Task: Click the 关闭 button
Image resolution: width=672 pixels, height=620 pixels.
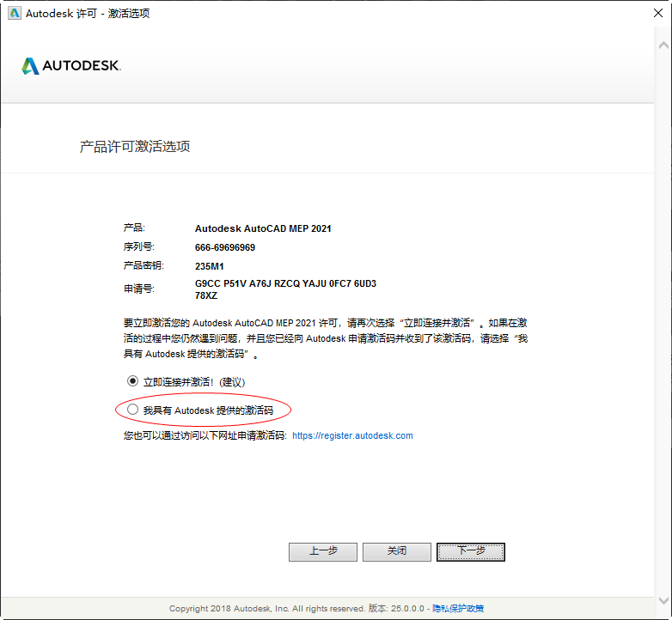Action: click(x=396, y=551)
